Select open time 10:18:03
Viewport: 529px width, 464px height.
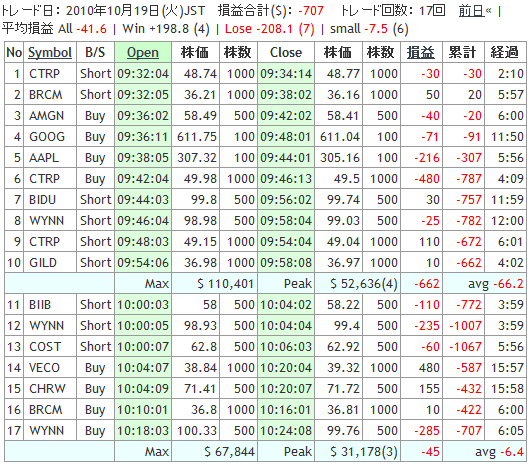tap(143, 431)
